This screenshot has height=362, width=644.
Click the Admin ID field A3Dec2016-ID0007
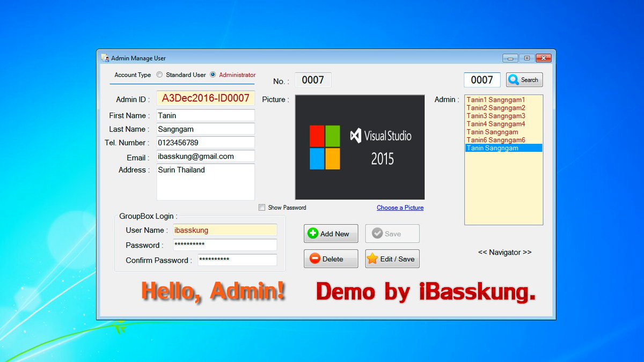click(206, 98)
